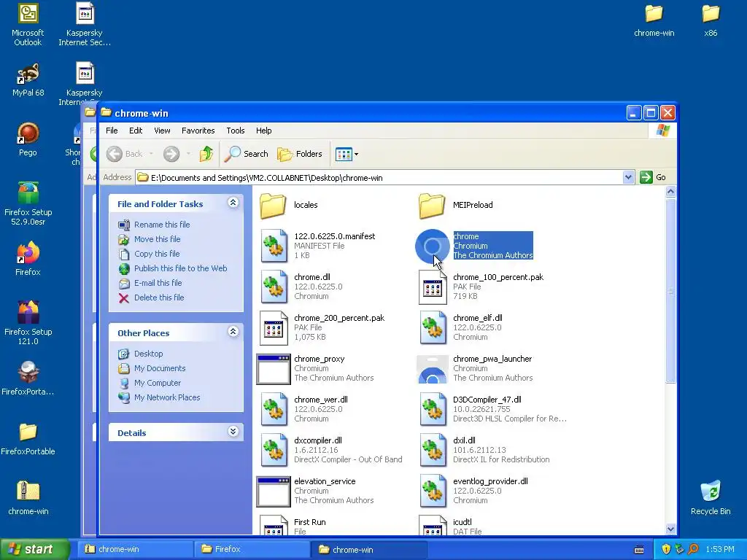Click Delete this file link
The width and height of the screenshot is (747, 560).
click(x=158, y=297)
